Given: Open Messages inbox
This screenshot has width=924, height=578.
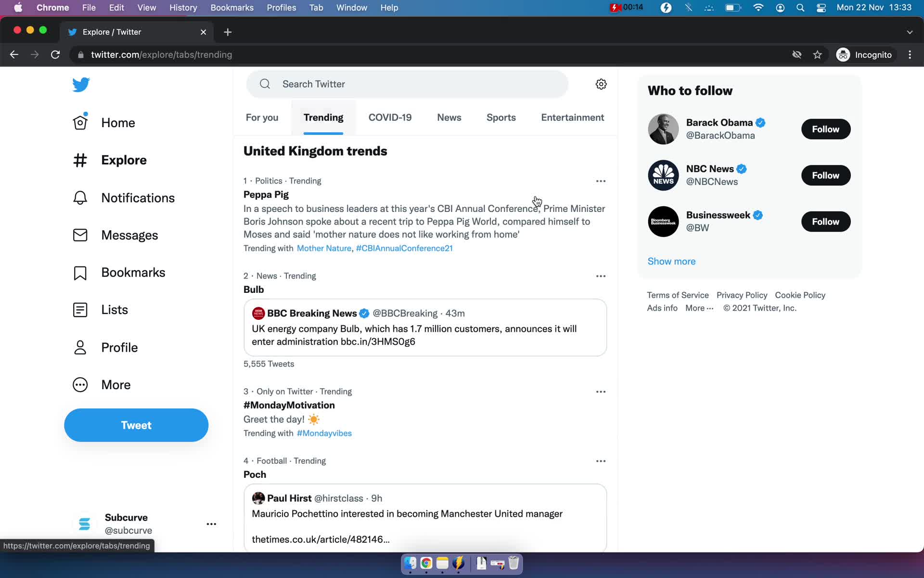Looking at the screenshot, I should tap(130, 235).
